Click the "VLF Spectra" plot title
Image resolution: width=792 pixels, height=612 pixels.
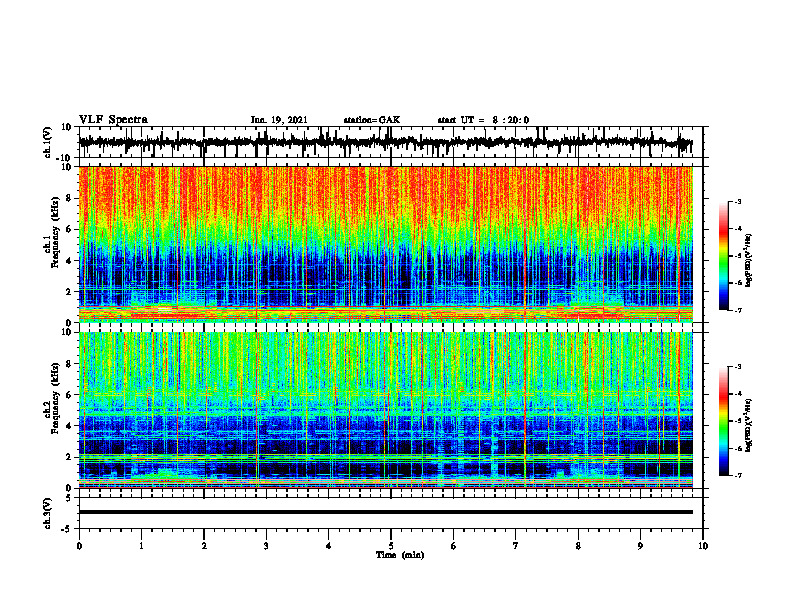[113, 120]
